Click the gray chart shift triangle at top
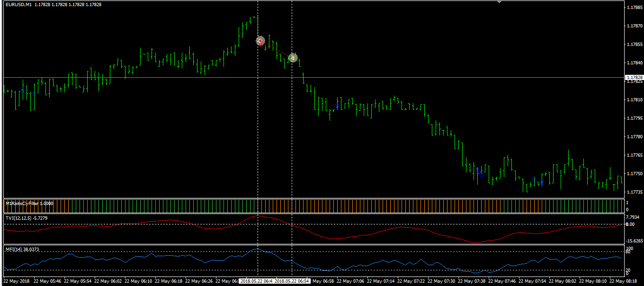Viewport: 644px width, 286px height. coord(499,2)
